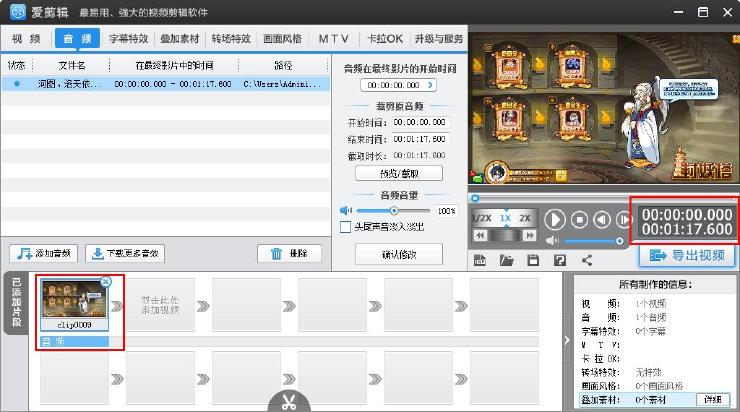
Task: Click the 爱剪辑 app logo icon
Action: (x=18, y=12)
